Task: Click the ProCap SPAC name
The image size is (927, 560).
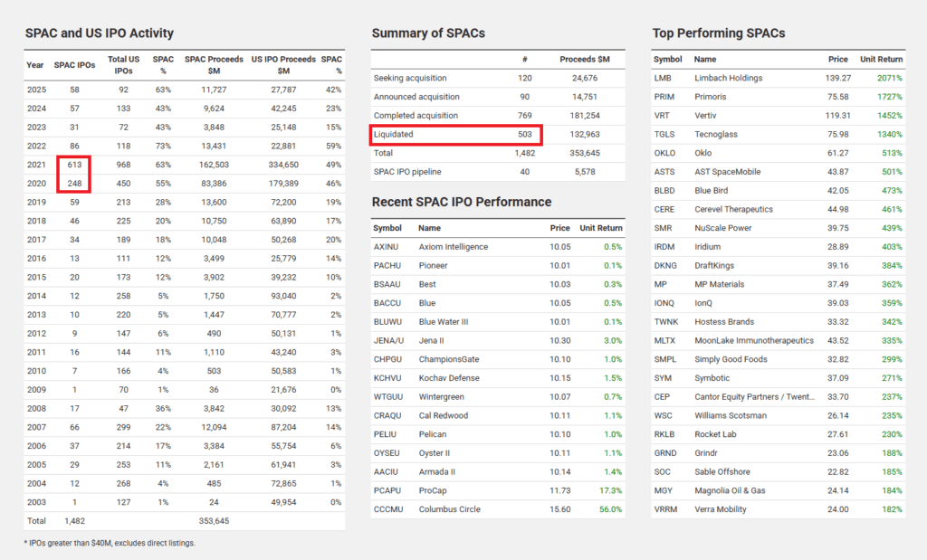Action: pos(433,491)
